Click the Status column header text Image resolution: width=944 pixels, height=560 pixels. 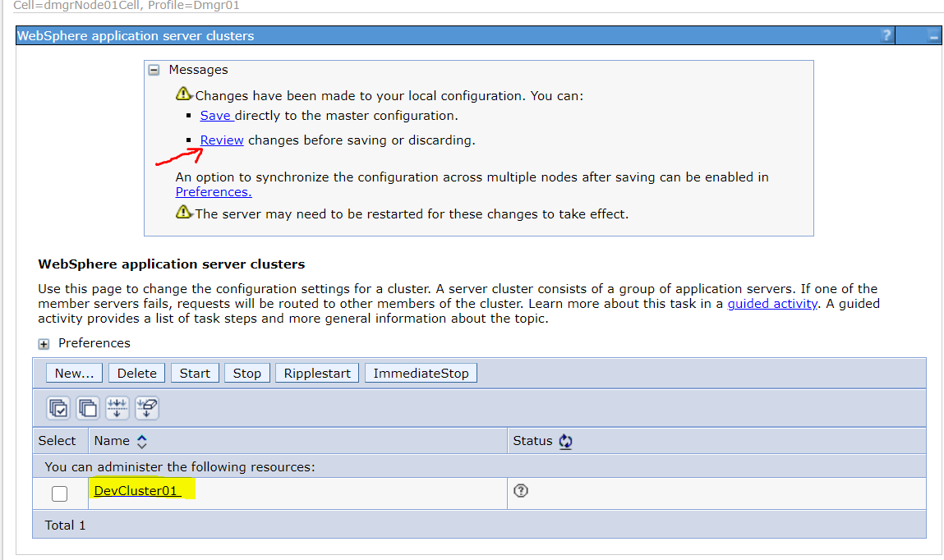coord(532,441)
